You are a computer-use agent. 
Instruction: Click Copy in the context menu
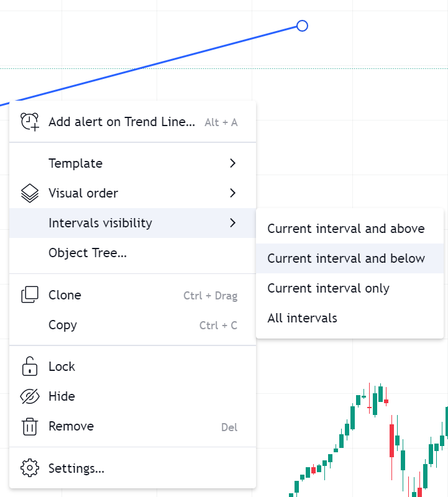pos(63,325)
